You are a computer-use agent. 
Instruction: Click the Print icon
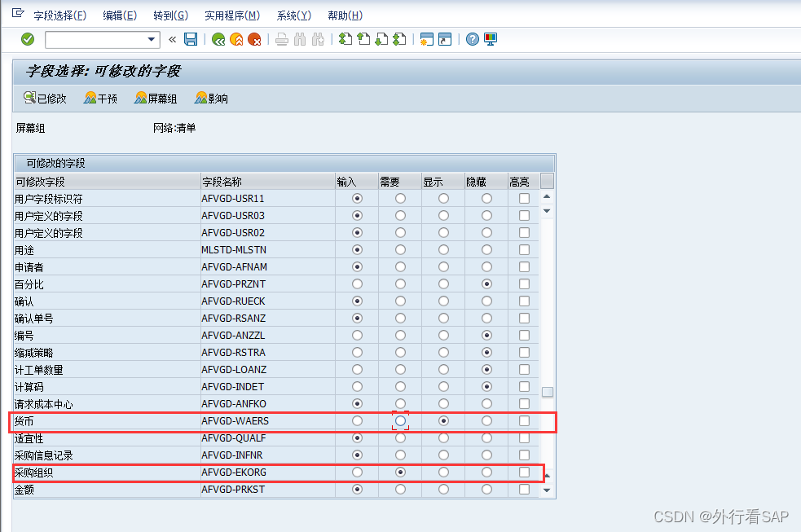281,39
